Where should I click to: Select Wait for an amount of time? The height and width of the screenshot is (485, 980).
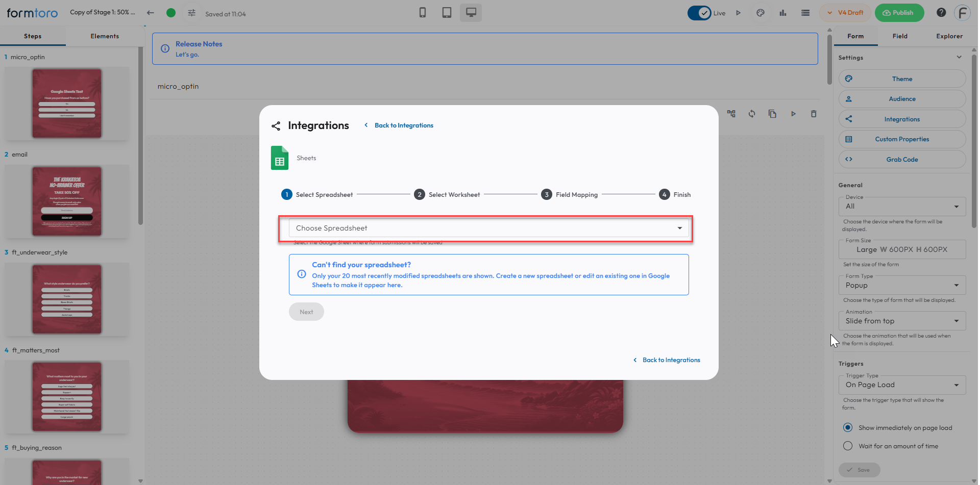tap(848, 446)
